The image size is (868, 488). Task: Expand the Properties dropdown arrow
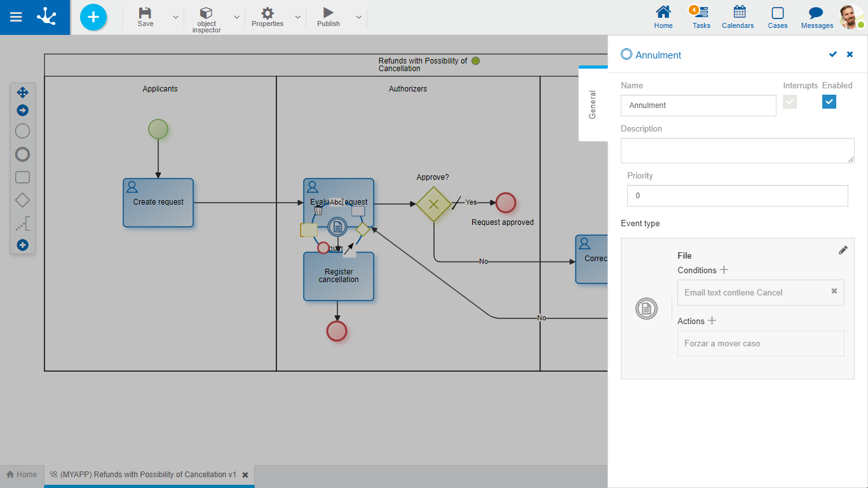point(297,17)
